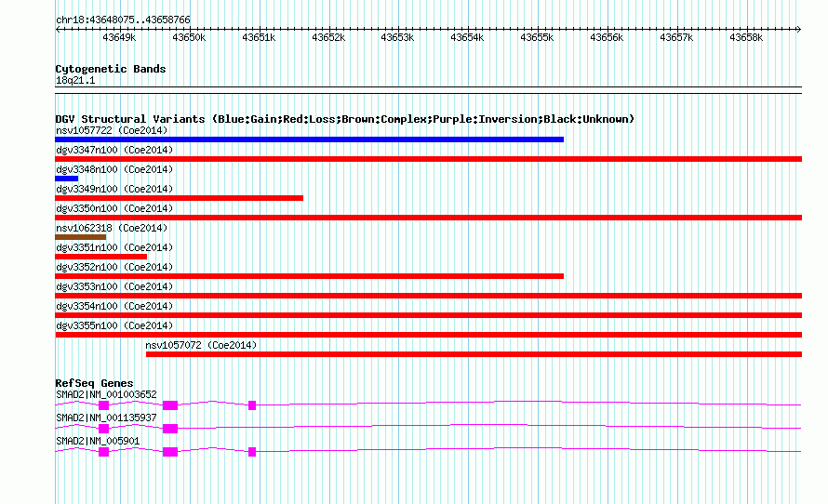Click the NM_005901 exon near 43651k
Image resolution: width=828 pixels, height=504 pixels.
(252, 452)
